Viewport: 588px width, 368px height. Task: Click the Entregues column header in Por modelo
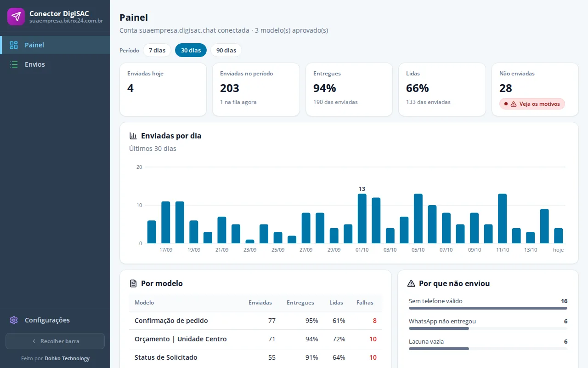tap(300, 303)
